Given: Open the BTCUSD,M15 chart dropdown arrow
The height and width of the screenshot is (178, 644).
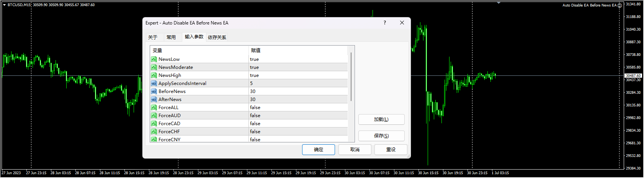Looking at the screenshot, I should click(x=4, y=5).
